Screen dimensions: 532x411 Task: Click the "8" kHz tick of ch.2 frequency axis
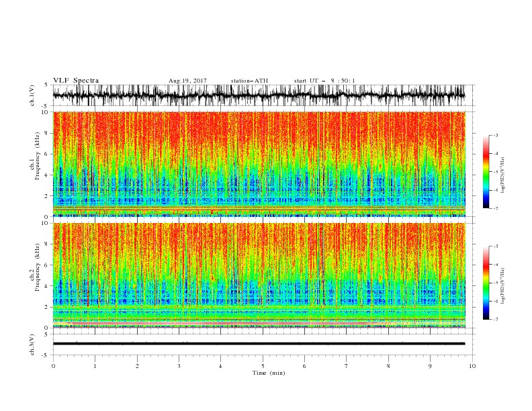click(47, 244)
